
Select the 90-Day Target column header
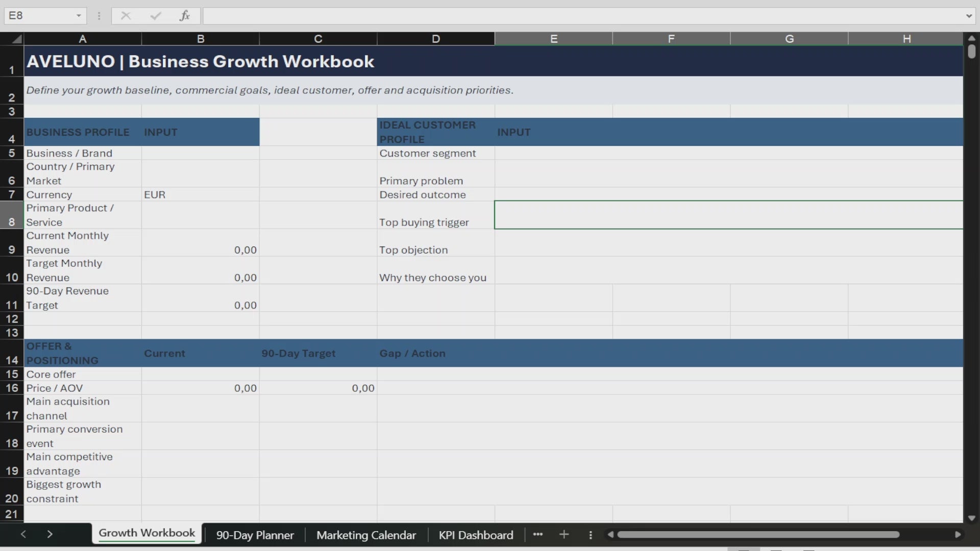point(318,353)
